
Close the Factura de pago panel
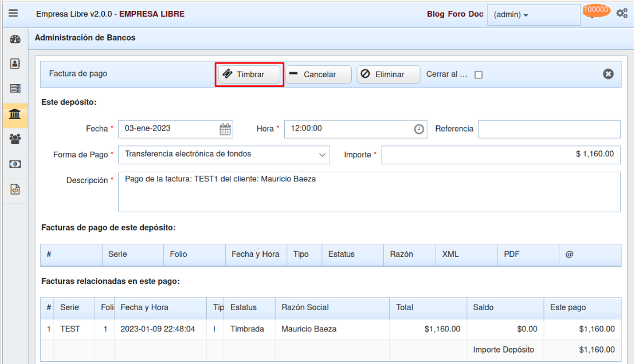click(x=609, y=74)
